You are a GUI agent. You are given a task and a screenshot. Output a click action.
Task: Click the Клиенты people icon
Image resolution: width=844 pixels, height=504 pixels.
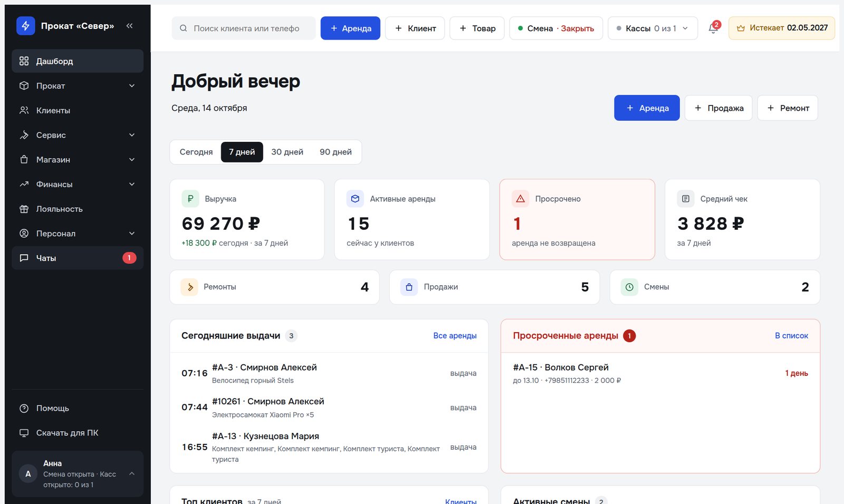point(24,110)
